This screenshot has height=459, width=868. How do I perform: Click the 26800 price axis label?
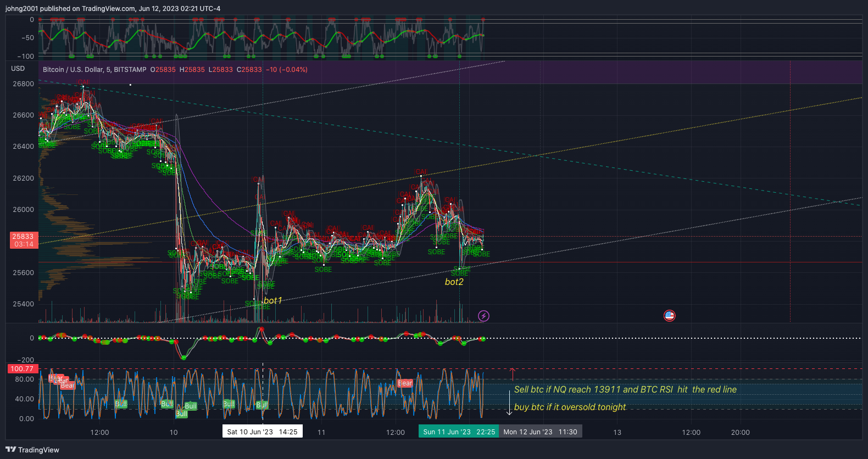click(x=23, y=84)
